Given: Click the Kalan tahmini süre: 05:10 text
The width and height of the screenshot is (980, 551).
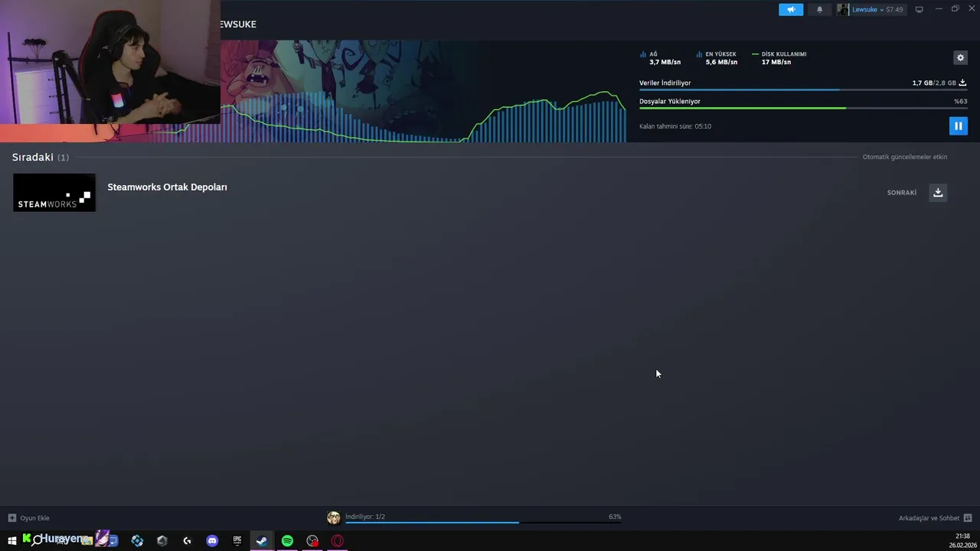Looking at the screenshot, I should click(x=675, y=126).
